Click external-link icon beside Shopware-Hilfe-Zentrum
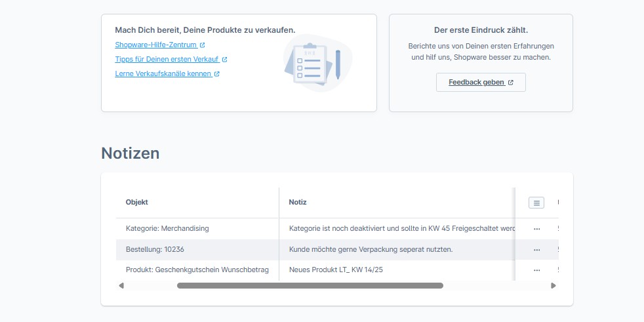The image size is (644, 322). tap(203, 45)
